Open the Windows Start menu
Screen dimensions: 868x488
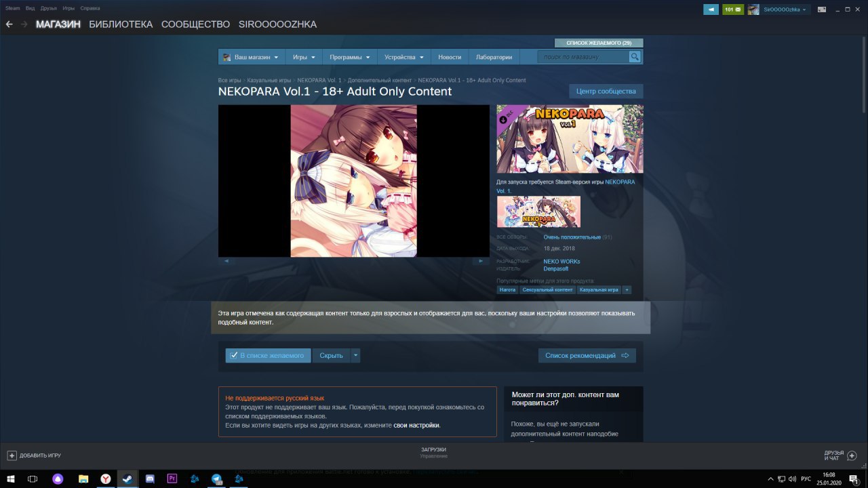tap(11, 479)
